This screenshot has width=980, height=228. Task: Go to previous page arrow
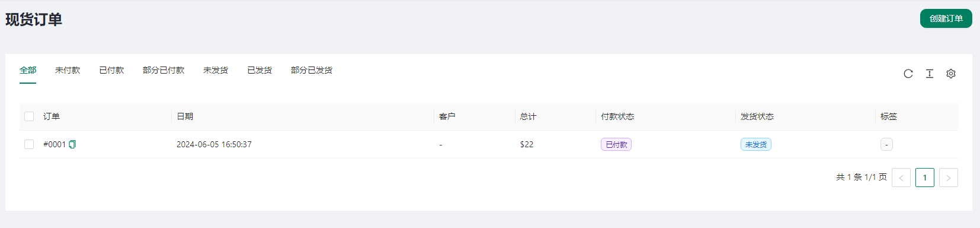point(901,178)
